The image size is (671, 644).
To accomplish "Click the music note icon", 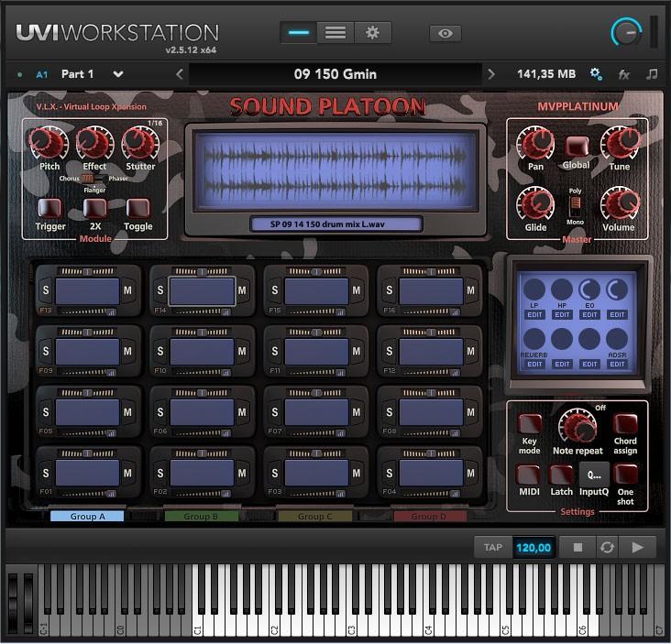I will tap(652, 74).
